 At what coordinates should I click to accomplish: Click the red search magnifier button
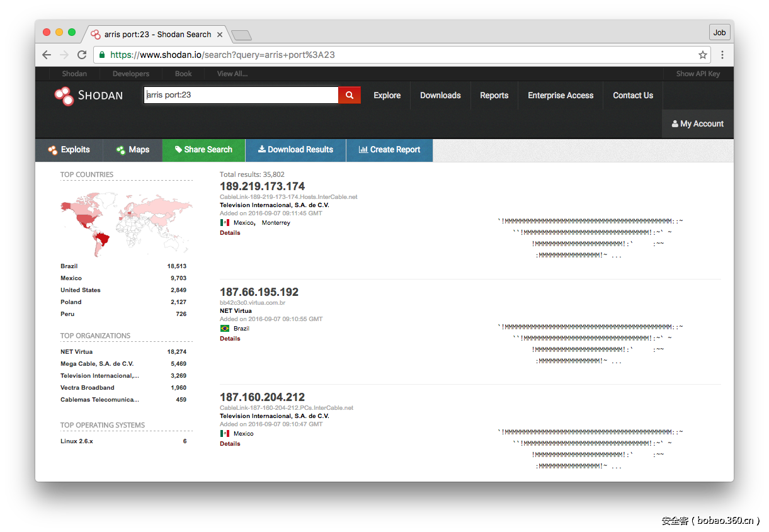[x=350, y=95]
